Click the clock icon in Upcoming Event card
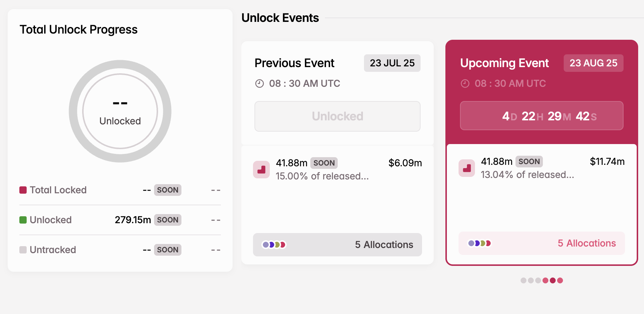 [x=465, y=84]
